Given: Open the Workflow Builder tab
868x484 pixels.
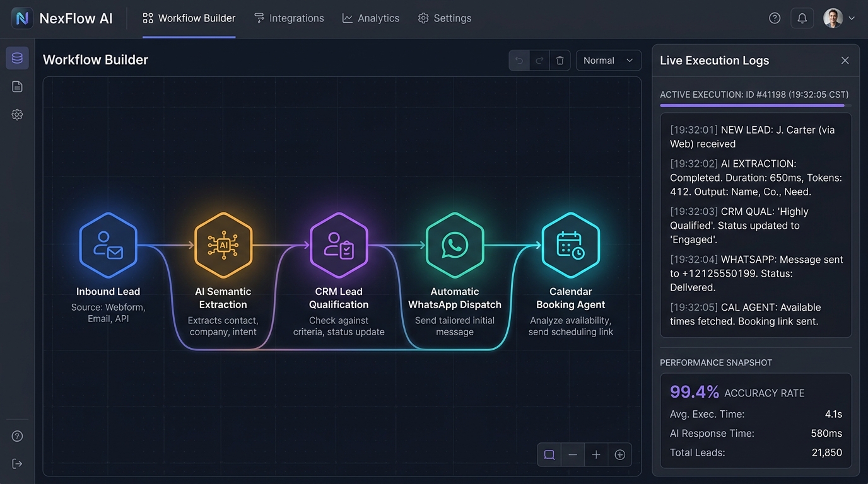Looking at the screenshot, I should coord(189,18).
